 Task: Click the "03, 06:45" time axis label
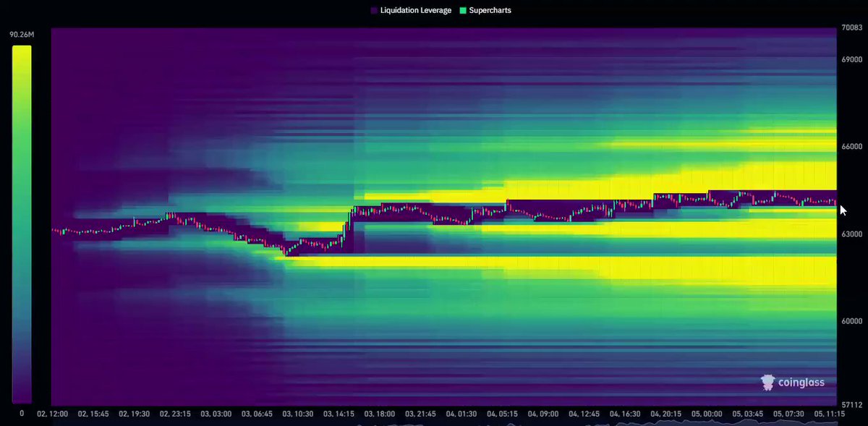[x=257, y=414]
